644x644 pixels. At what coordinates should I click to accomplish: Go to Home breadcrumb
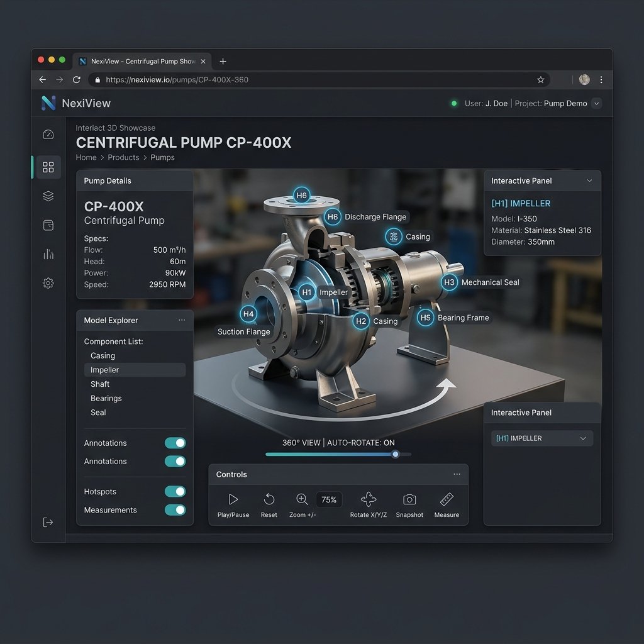(86, 157)
